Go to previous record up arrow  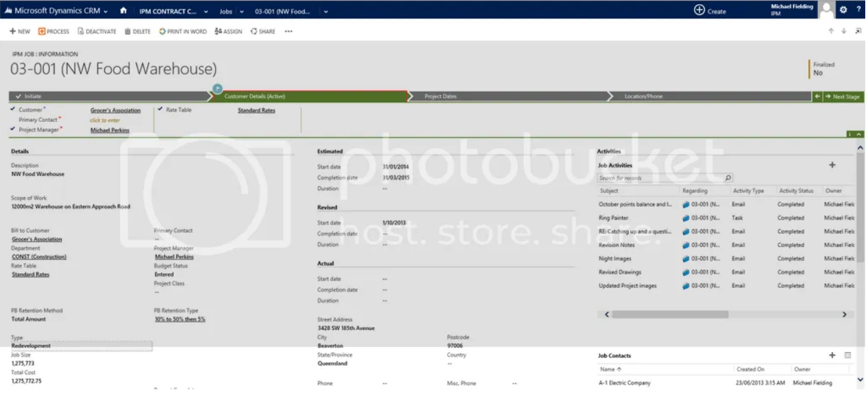tap(831, 31)
